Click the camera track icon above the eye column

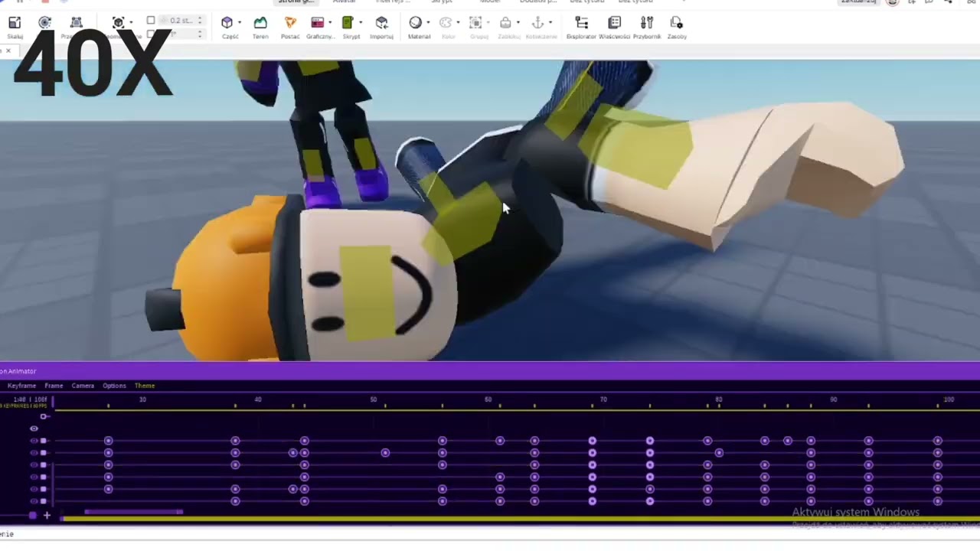(44, 416)
